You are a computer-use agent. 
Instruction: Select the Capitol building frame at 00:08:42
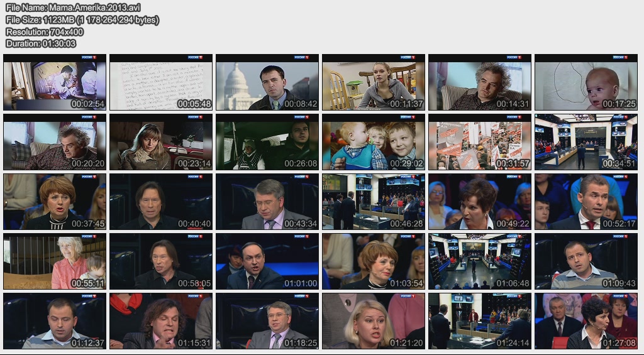267,82
